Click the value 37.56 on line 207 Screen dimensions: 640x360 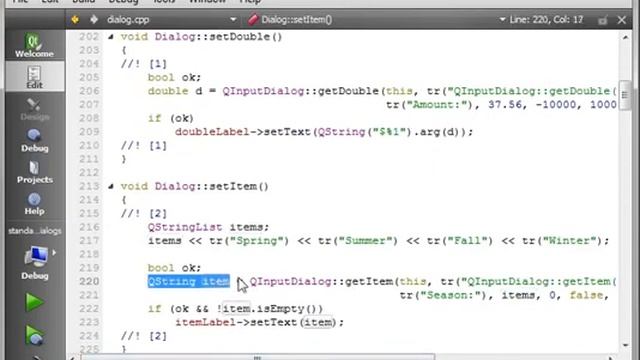click(x=505, y=105)
